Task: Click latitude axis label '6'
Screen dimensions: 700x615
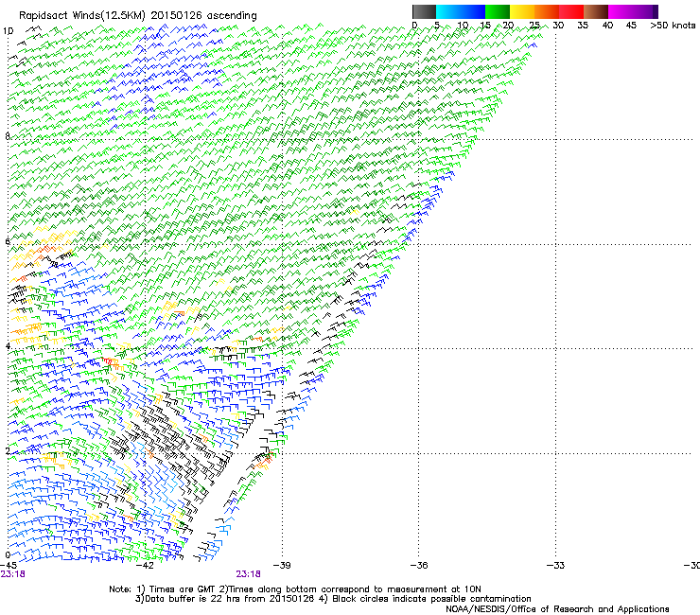Action: tap(8, 241)
